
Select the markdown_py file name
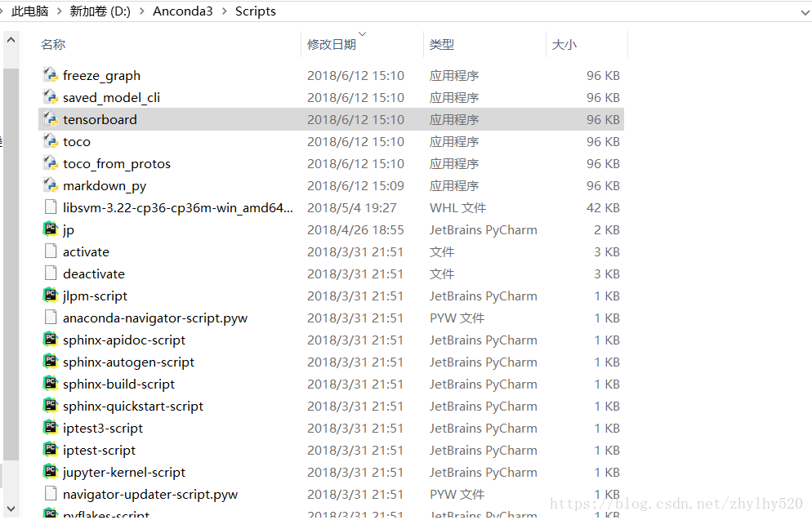[105, 186]
